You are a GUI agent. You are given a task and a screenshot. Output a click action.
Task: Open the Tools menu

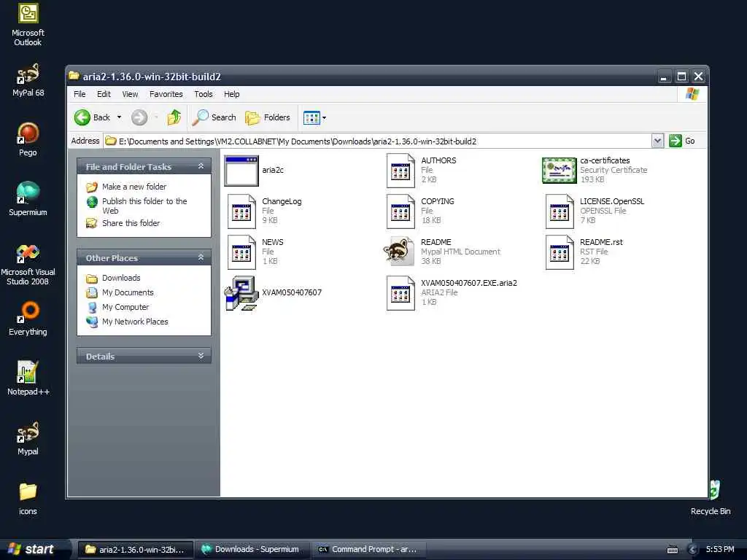(x=204, y=94)
